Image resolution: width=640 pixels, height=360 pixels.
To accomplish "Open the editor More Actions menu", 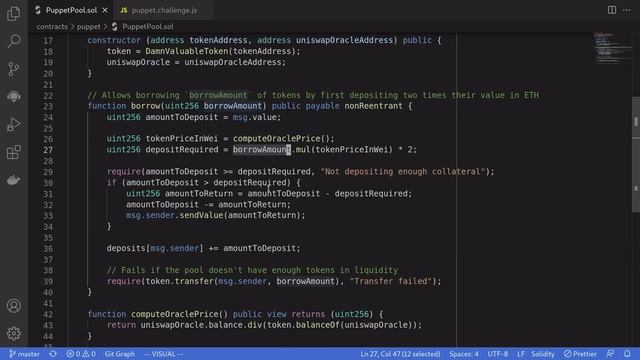I will pyautogui.click(x=627, y=10).
